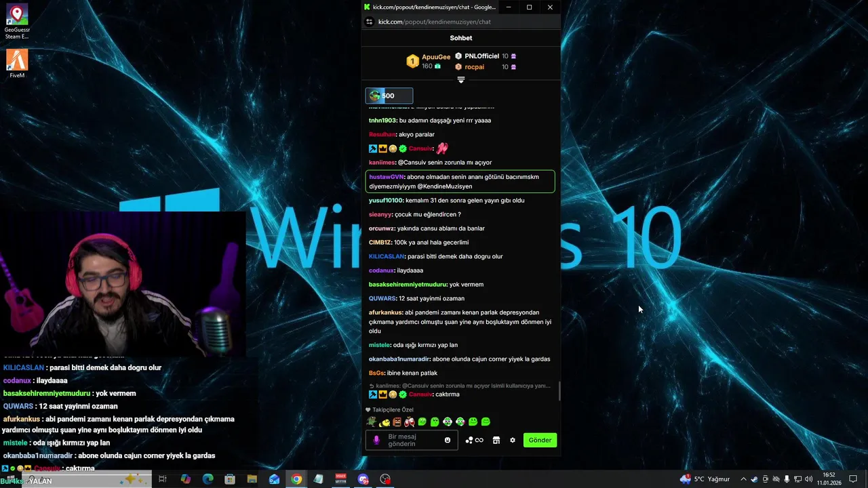Screen dimensions: 868x488
Task: Open Outlook from the taskbar
Action: coord(274,479)
